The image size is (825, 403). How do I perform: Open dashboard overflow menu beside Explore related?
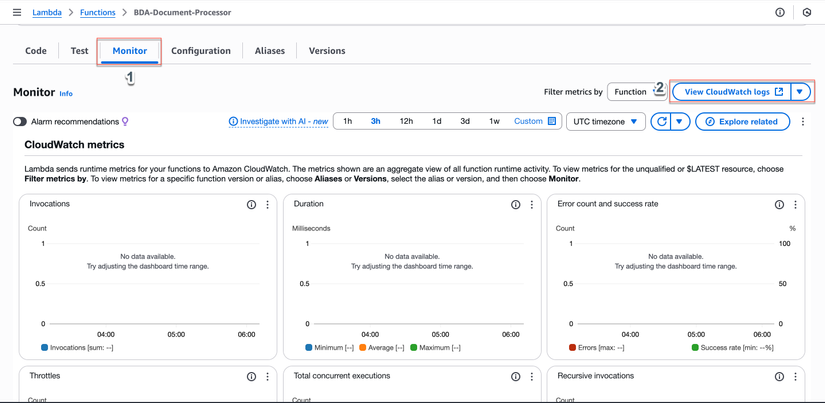803,122
